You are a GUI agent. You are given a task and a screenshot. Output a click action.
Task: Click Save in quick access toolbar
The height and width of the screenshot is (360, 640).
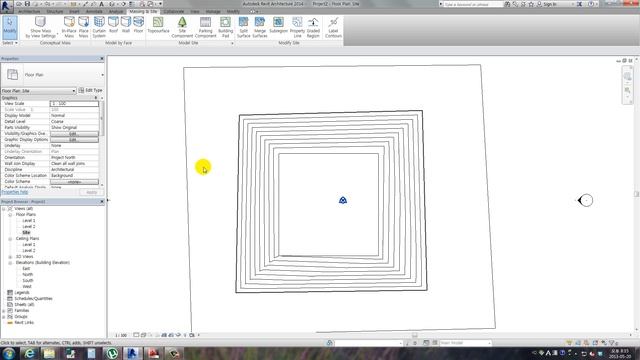coord(27,4)
